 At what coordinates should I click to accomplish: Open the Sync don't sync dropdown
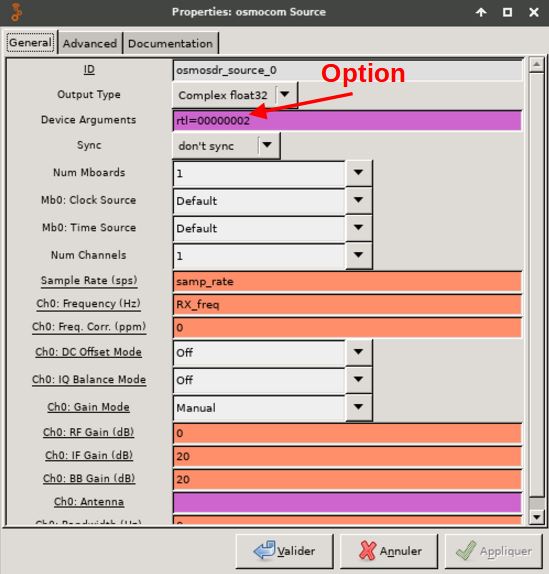pyautogui.click(x=226, y=146)
